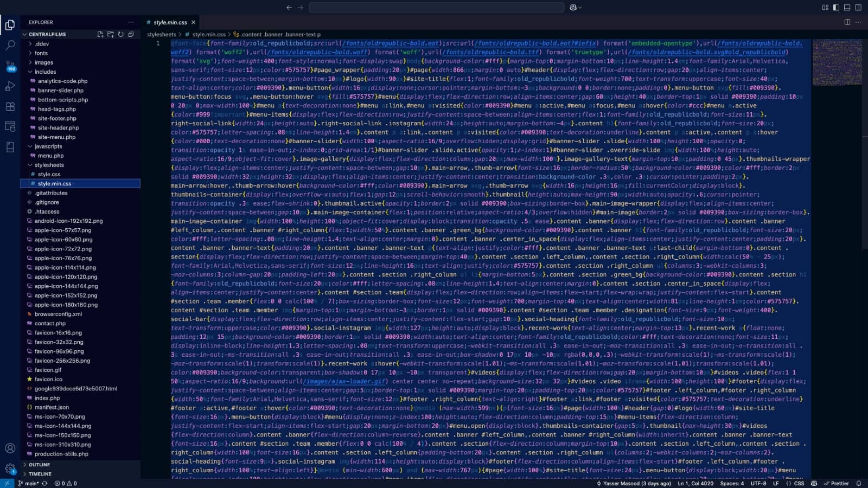
Task: Open site-header.php from the file tree
Action: point(58,128)
